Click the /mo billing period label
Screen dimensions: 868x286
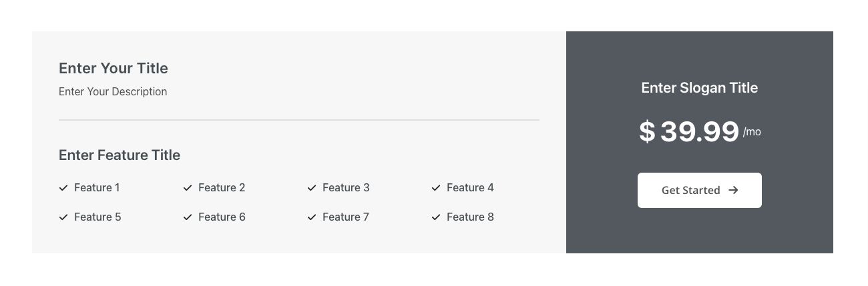[x=752, y=132]
